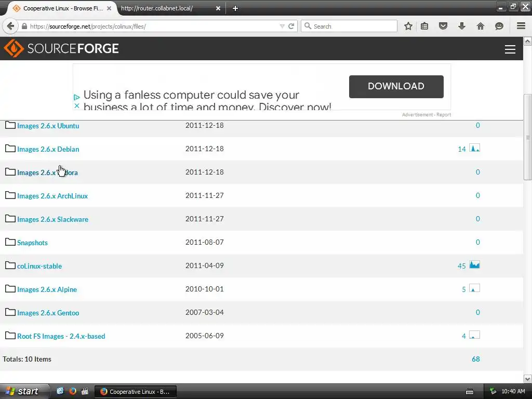Screen dimensions: 532x399
Task: Open the Images 2.6.x Slackware folder link
Action: pyautogui.click(x=53, y=219)
